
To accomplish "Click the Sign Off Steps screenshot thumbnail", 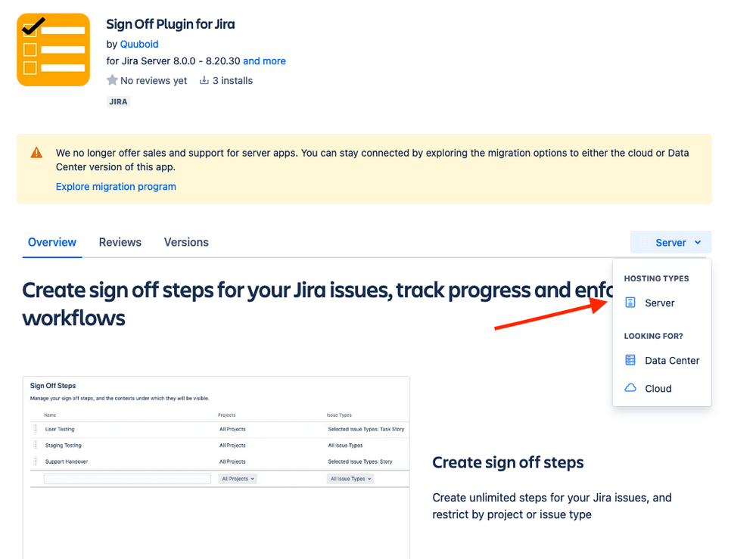I will [216, 467].
